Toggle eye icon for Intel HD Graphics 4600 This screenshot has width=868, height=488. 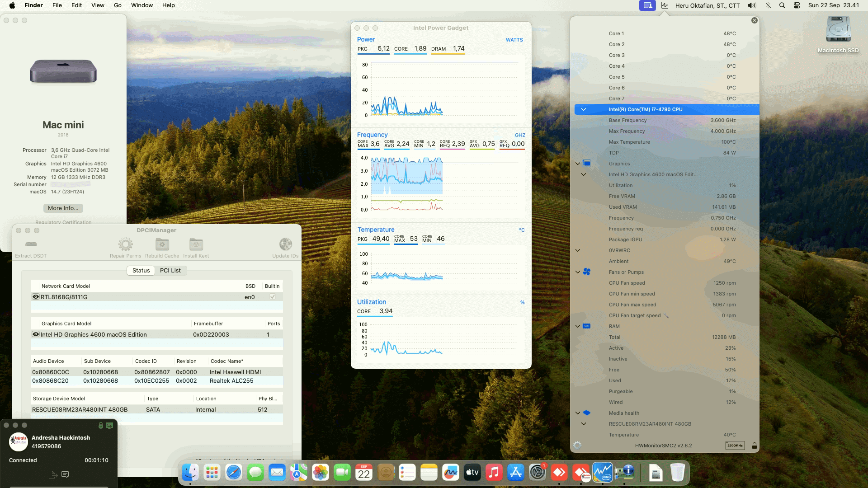tap(36, 334)
